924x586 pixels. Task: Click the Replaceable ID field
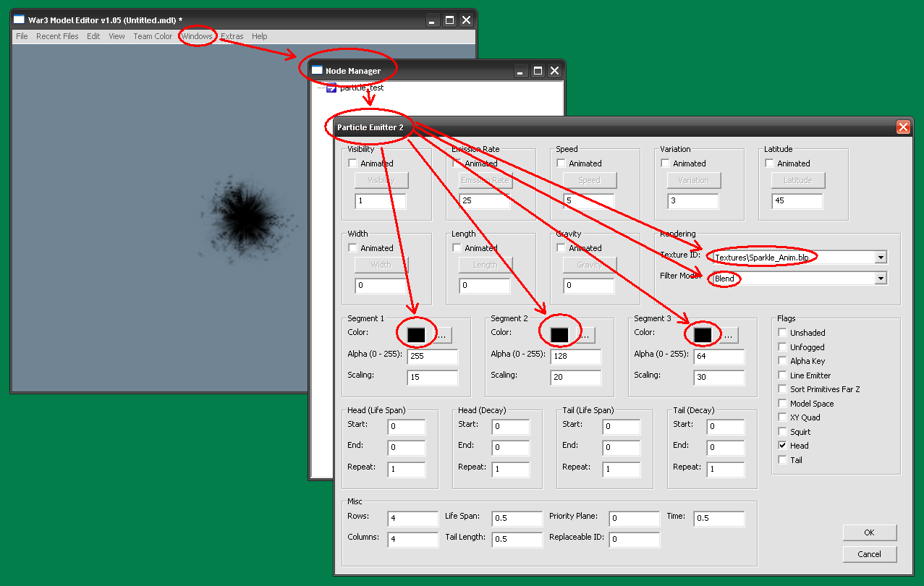(635, 540)
